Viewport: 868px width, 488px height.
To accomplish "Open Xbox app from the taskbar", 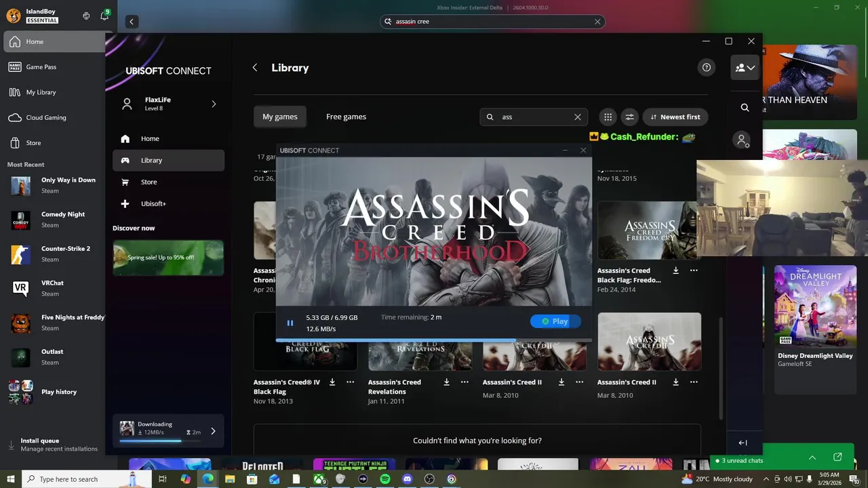I will click(319, 479).
